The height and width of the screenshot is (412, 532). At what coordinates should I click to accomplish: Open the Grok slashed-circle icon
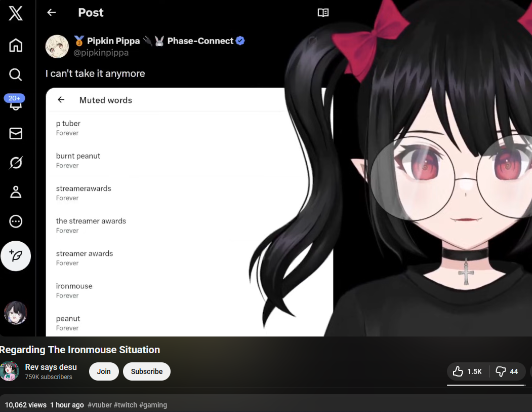pos(16,163)
